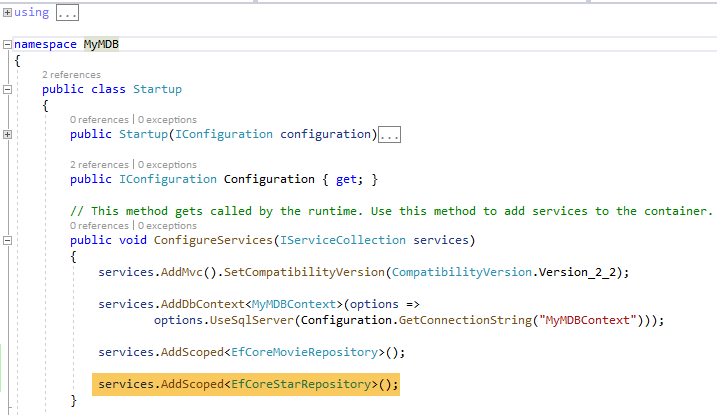
Task: Click the Configuration property name
Action: (269, 179)
